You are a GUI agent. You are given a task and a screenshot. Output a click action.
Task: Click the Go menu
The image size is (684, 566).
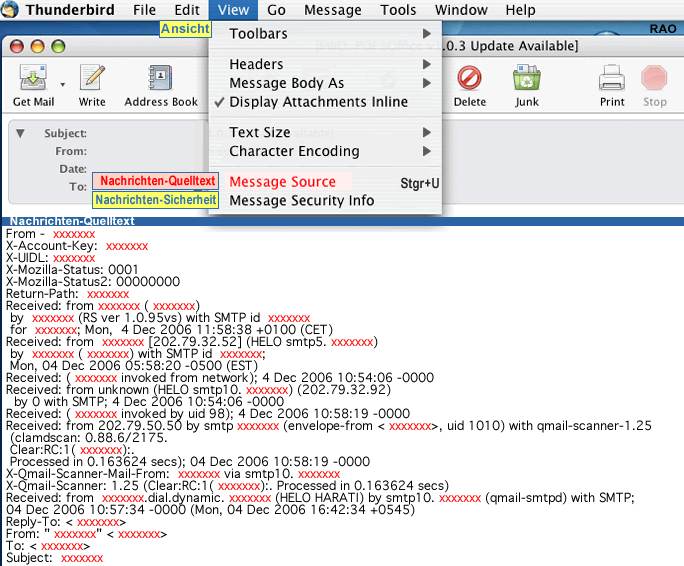point(277,10)
